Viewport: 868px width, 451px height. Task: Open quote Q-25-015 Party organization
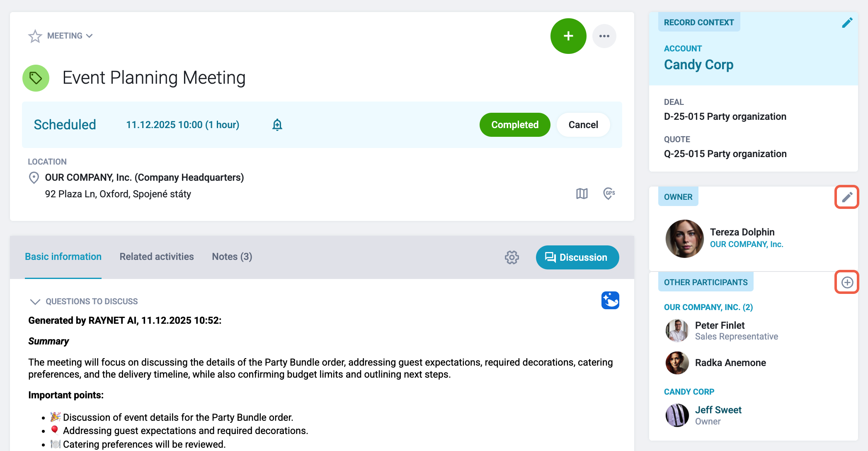(x=725, y=154)
